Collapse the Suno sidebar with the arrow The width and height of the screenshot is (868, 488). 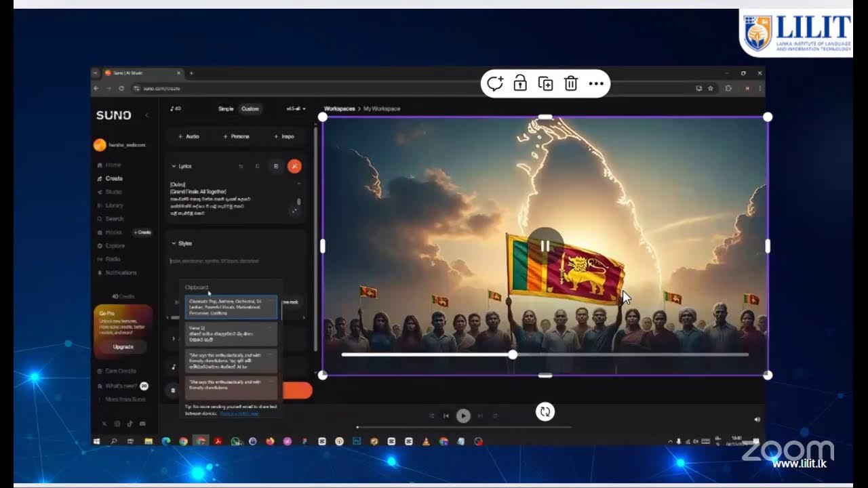coord(147,115)
